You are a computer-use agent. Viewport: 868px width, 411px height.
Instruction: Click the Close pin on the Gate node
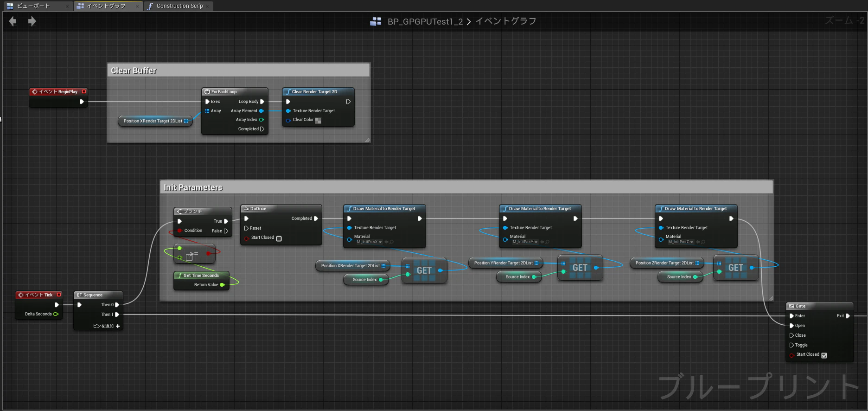click(x=791, y=335)
